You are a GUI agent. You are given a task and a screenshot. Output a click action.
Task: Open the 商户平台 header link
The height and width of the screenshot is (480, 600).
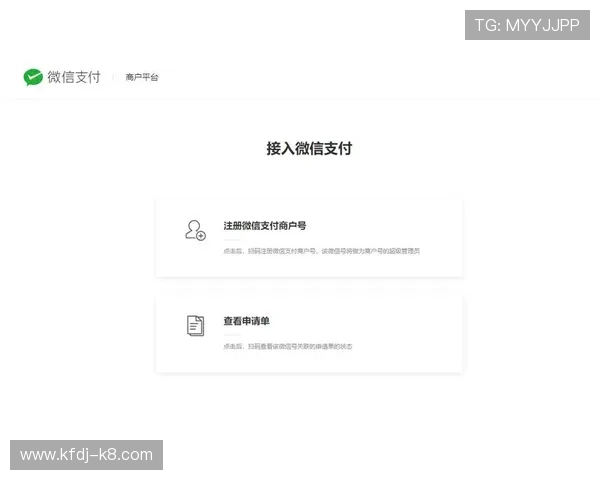point(142,77)
